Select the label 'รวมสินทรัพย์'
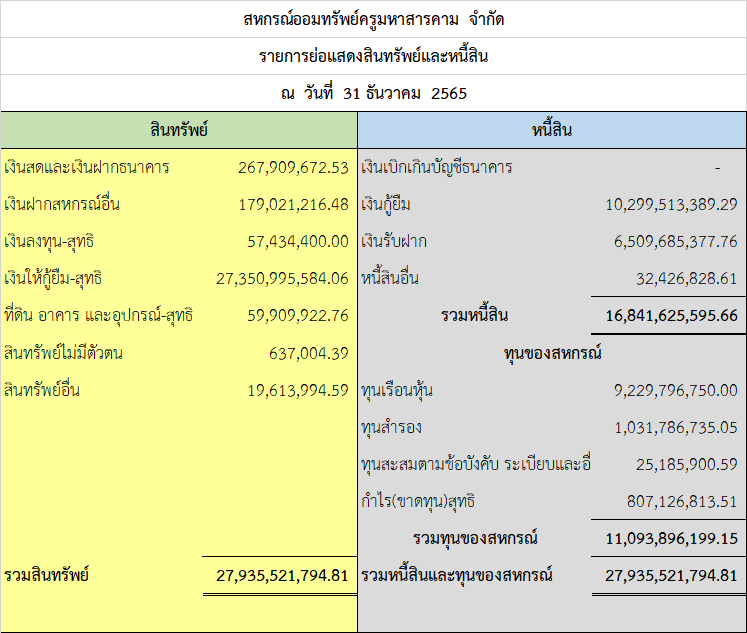The width and height of the screenshot is (747, 633). point(47,575)
